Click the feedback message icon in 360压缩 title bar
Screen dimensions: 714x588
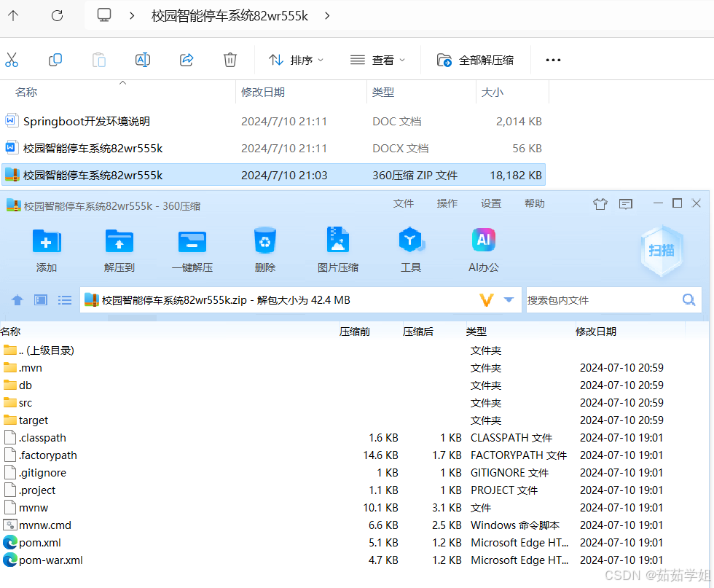click(626, 203)
